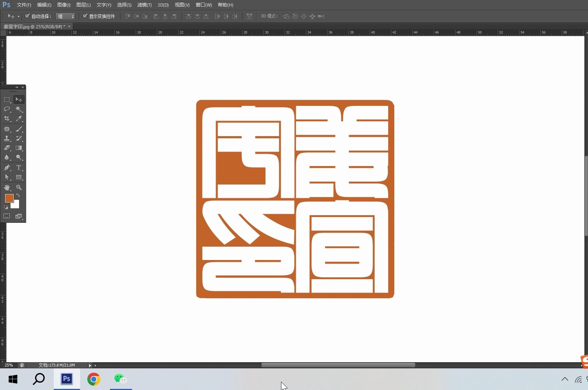Open the 3D(D) menu
588x390 pixels.
[x=163, y=5]
